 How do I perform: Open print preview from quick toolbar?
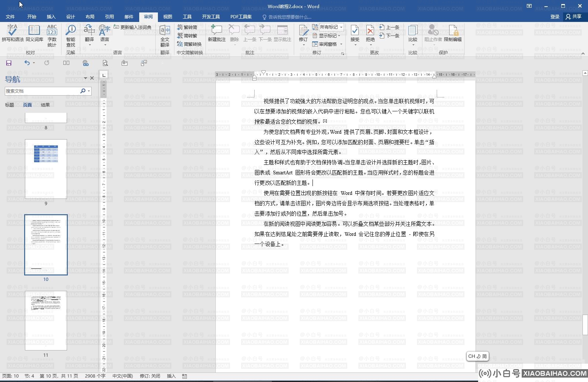click(105, 63)
